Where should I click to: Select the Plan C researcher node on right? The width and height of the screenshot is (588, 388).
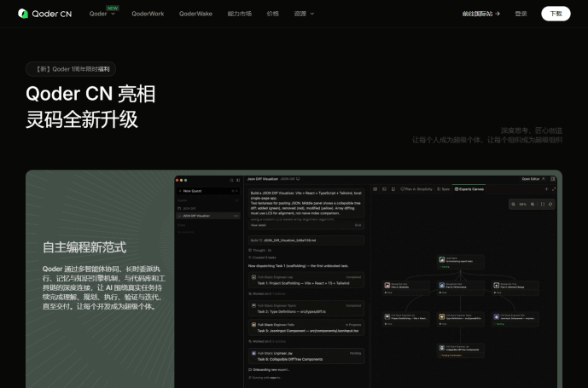point(515,288)
